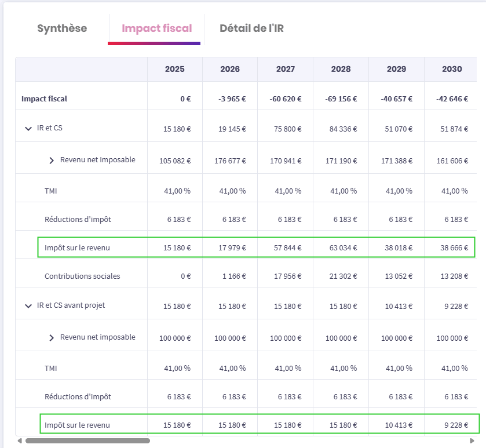Select the 2025 column header
This screenshot has height=448, width=486.
point(174,69)
